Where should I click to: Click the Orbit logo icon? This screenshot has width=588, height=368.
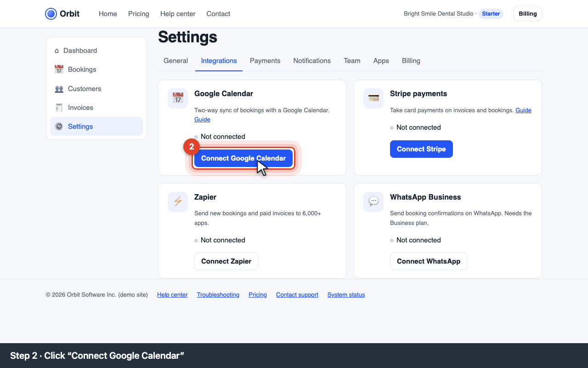(51, 14)
